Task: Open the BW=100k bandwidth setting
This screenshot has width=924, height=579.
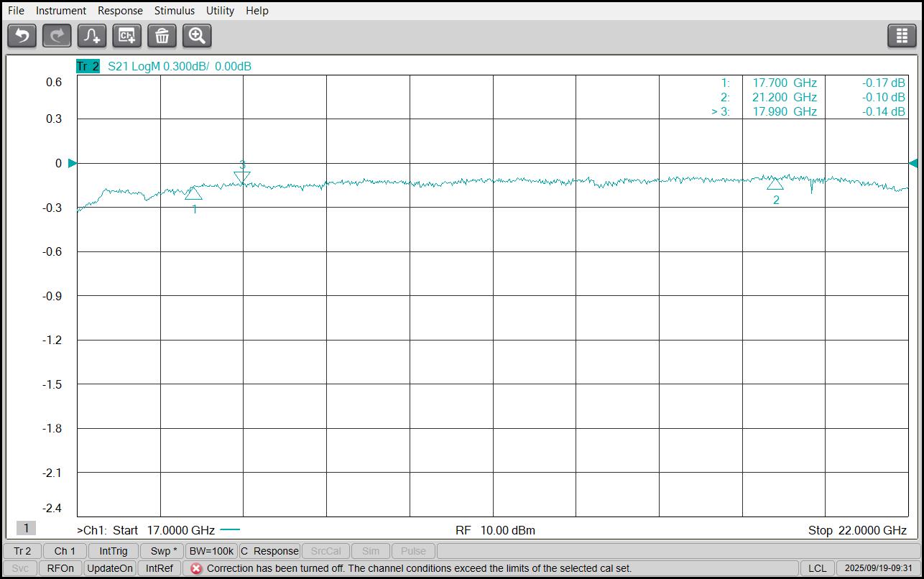Action: 211,551
